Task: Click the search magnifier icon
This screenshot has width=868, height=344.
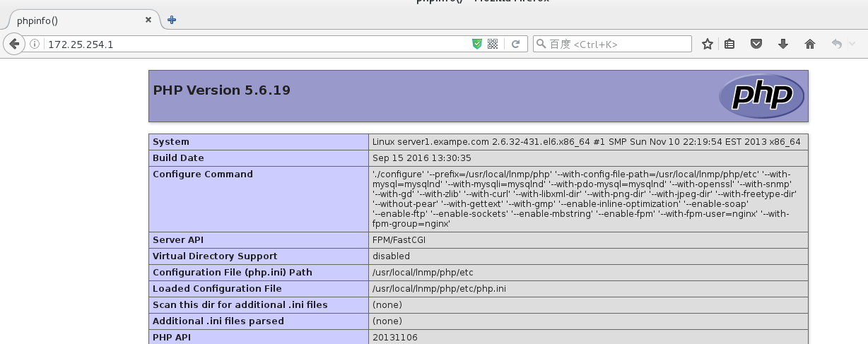Action: point(541,44)
